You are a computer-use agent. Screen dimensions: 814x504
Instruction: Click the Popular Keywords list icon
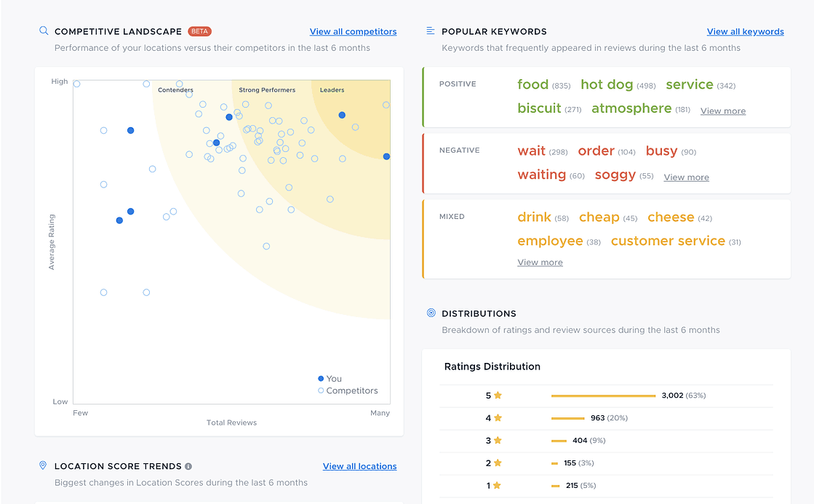click(431, 31)
